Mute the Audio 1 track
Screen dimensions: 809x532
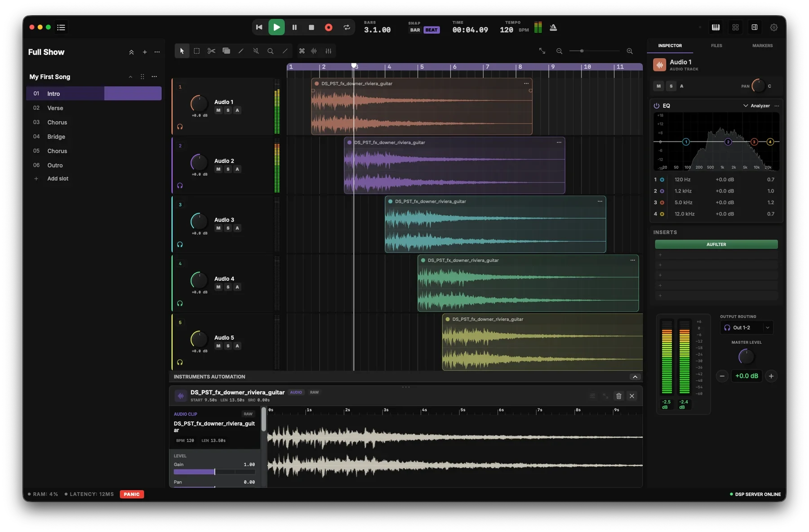point(218,111)
